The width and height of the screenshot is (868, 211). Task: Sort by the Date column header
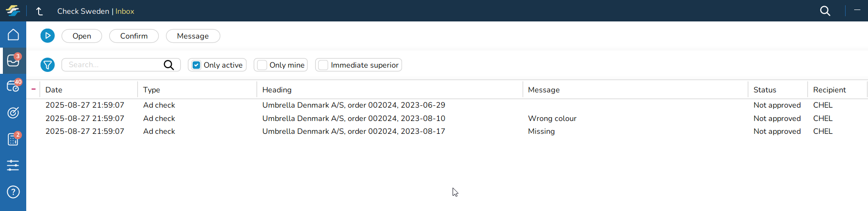point(54,90)
